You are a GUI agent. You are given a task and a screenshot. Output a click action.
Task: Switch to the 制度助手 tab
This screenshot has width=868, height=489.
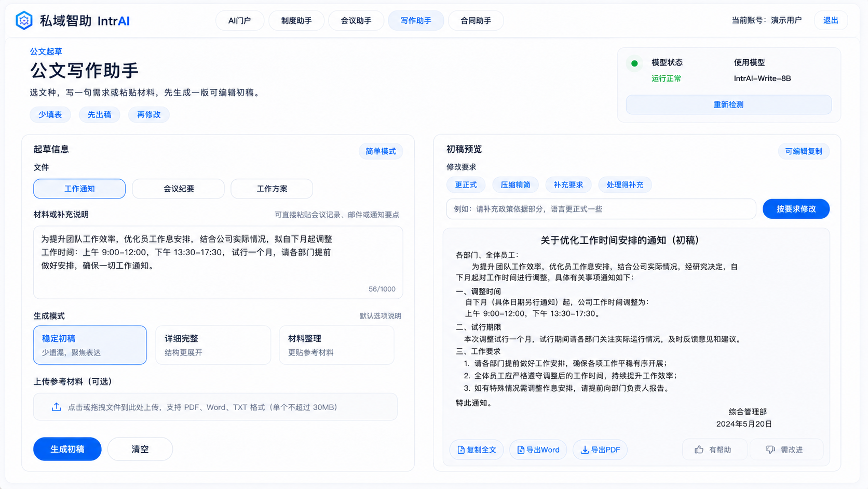[x=296, y=21]
